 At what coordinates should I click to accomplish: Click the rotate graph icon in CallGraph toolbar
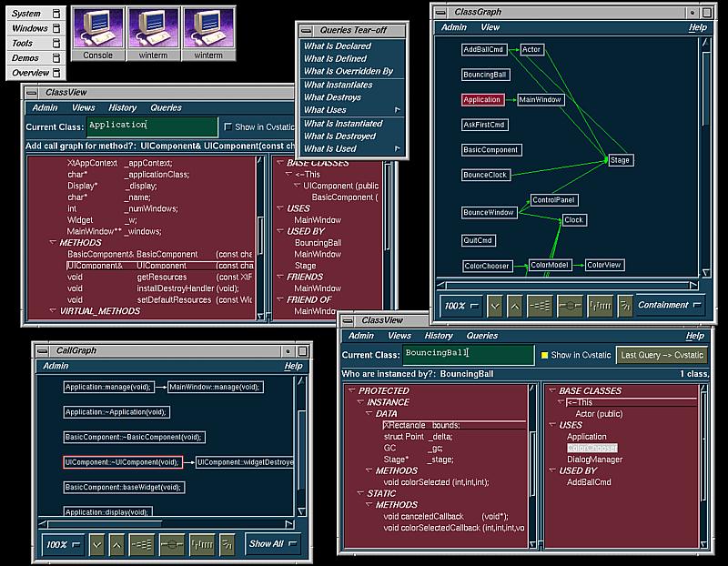[x=227, y=544]
